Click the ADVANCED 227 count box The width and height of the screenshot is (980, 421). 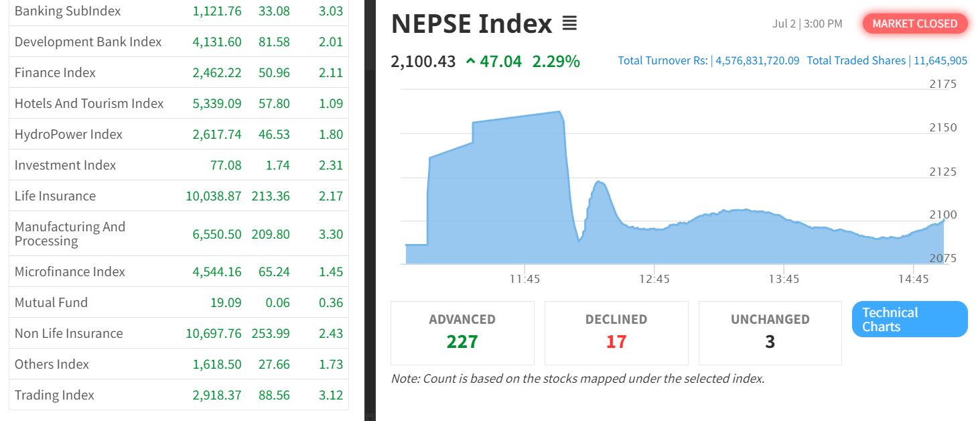tap(462, 333)
